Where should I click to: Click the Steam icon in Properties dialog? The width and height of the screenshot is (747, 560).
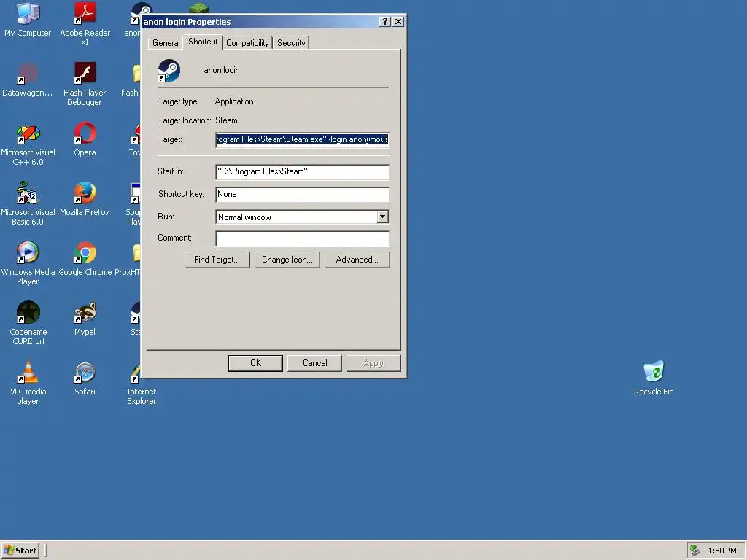169,71
